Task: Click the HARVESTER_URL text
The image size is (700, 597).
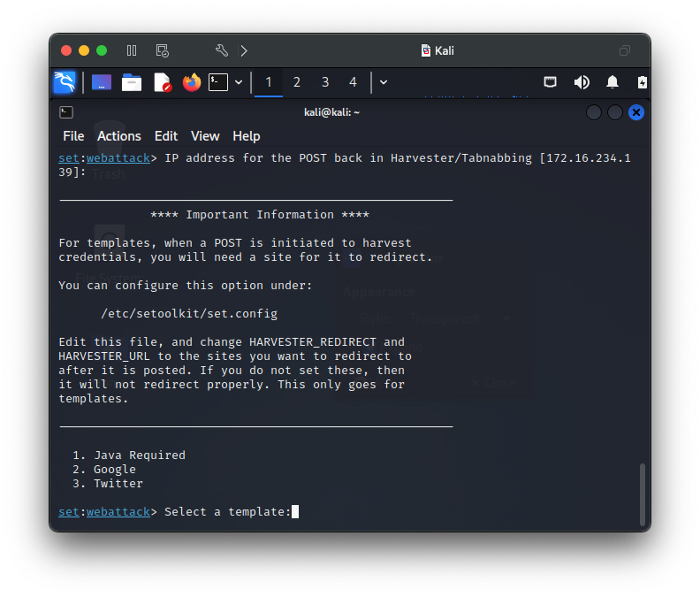Action: 104,356
